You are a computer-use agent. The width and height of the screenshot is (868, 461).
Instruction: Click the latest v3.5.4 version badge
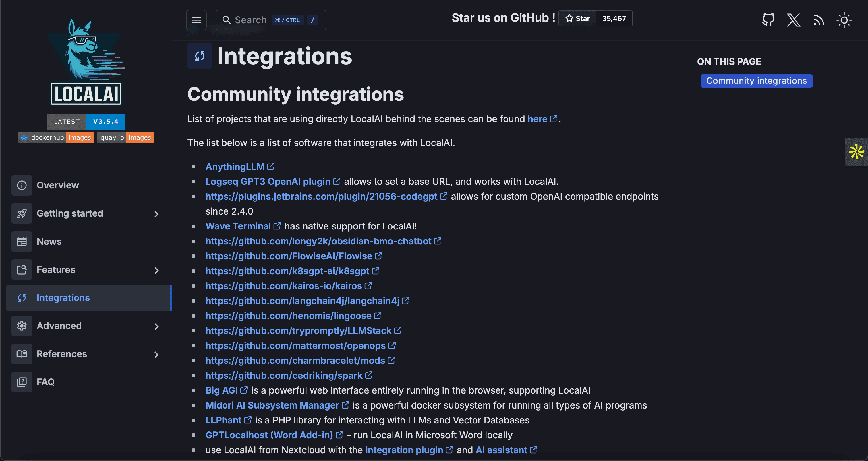click(86, 122)
